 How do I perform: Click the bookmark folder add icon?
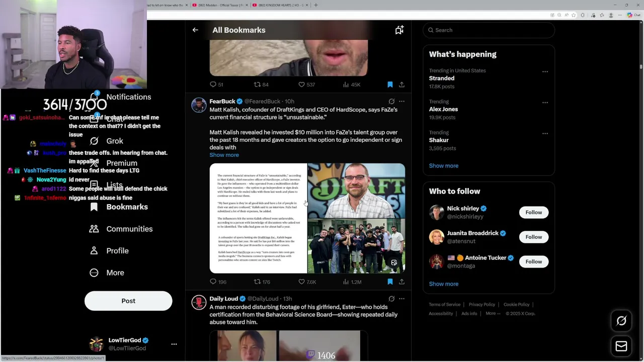399,30
